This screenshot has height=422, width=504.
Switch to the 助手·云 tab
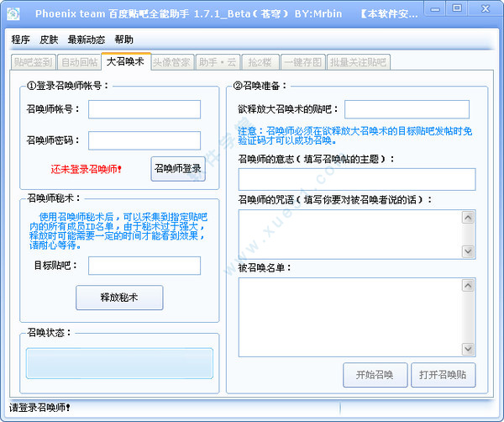[x=218, y=62]
